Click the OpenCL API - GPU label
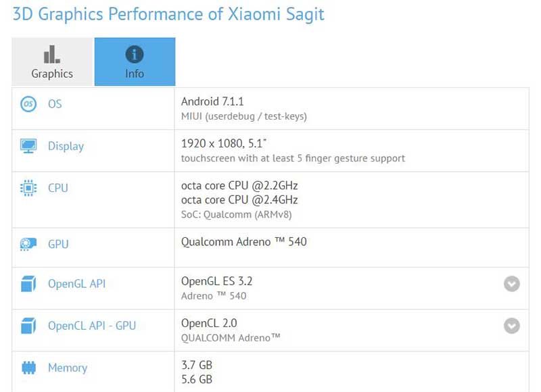 (91, 326)
